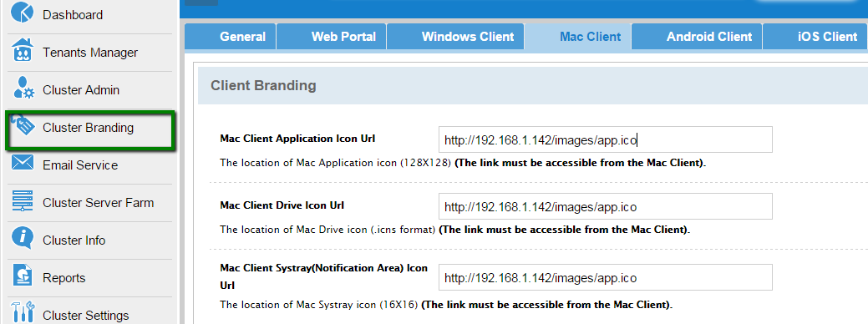The height and width of the screenshot is (324, 868).
Task: Click the Cluster Settings tools icon
Action: tap(23, 313)
